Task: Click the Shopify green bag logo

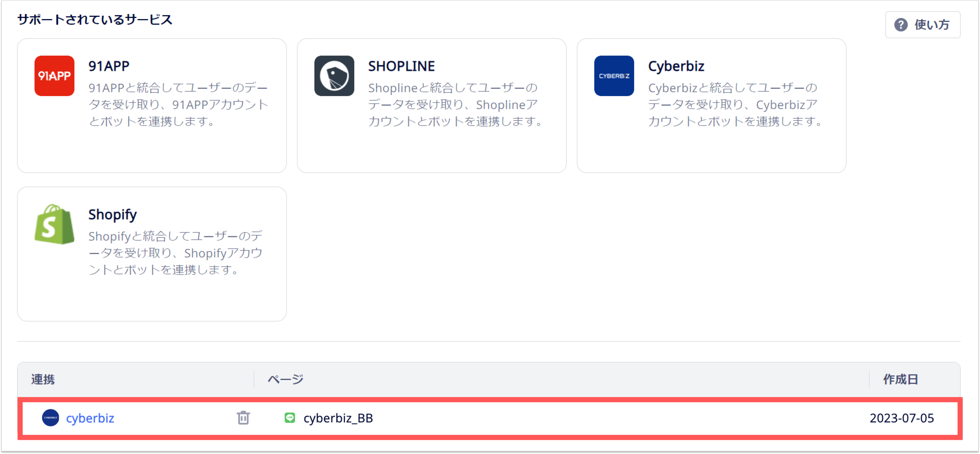Action: point(54,224)
